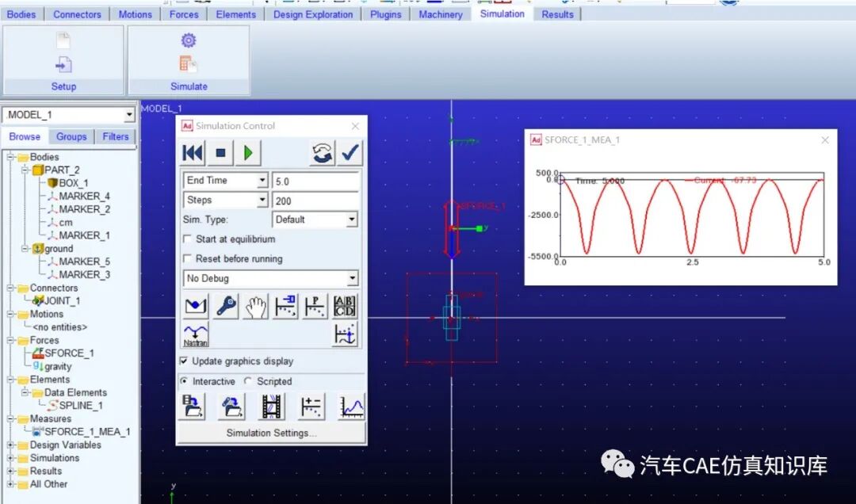This screenshot has height=504, width=856.
Task: Click the replay last simulation icon
Action: [x=322, y=153]
